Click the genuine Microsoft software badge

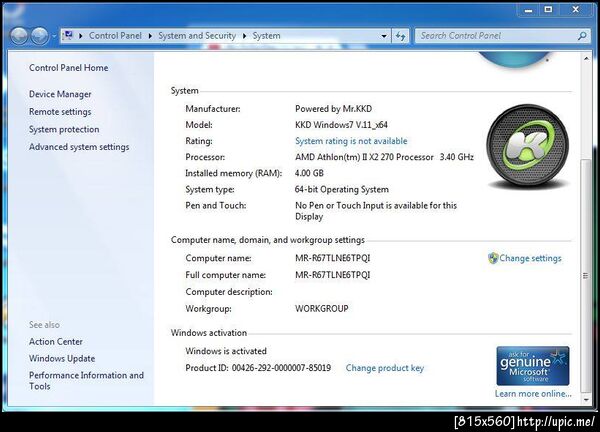533,366
